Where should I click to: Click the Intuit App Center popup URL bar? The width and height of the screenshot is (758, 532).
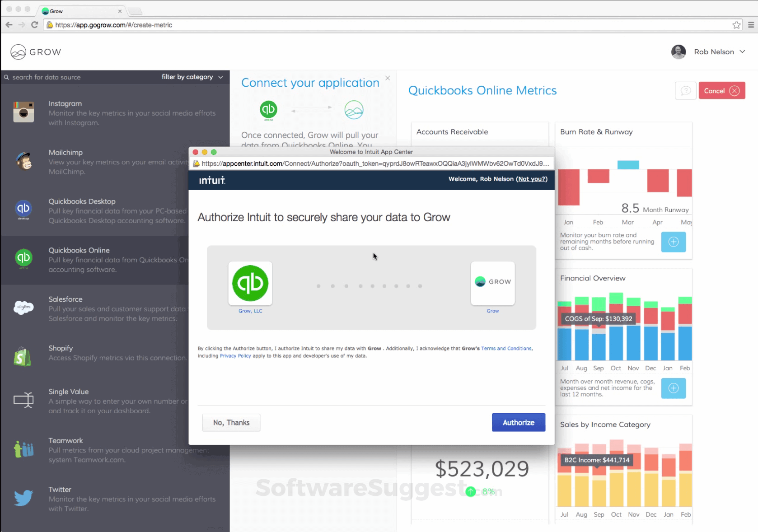(x=372, y=163)
